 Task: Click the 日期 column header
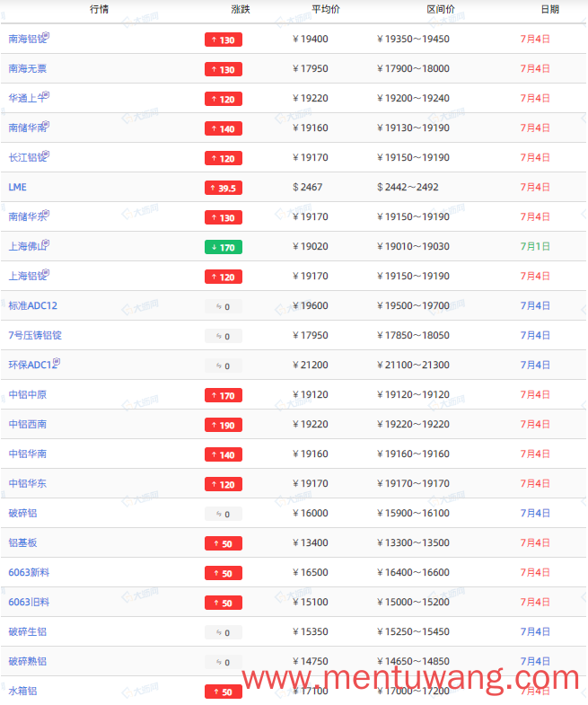tap(549, 10)
